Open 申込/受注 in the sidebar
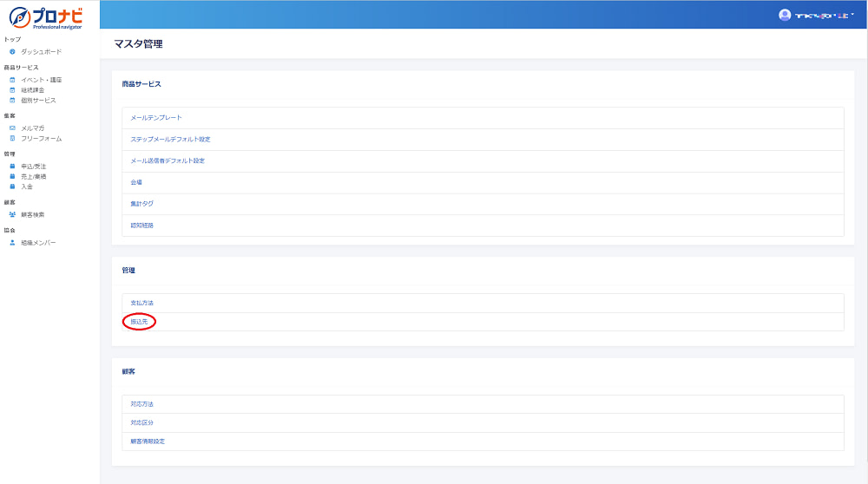 [33, 166]
